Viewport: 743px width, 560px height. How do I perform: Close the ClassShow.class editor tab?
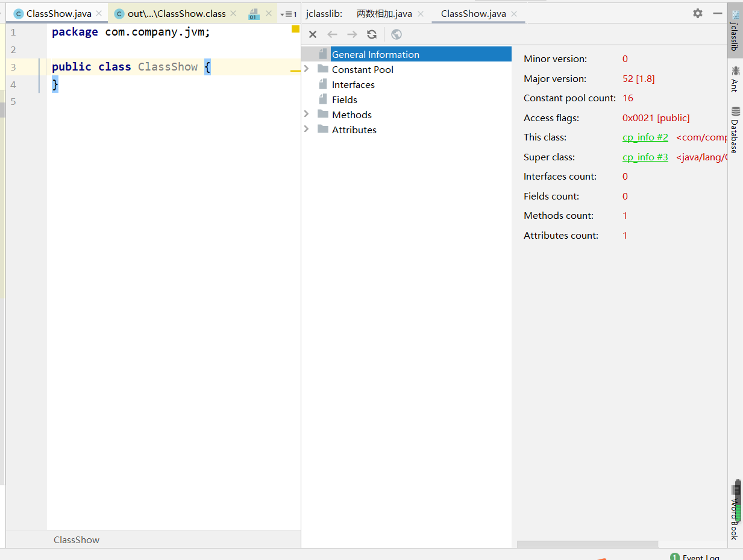[x=233, y=13]
